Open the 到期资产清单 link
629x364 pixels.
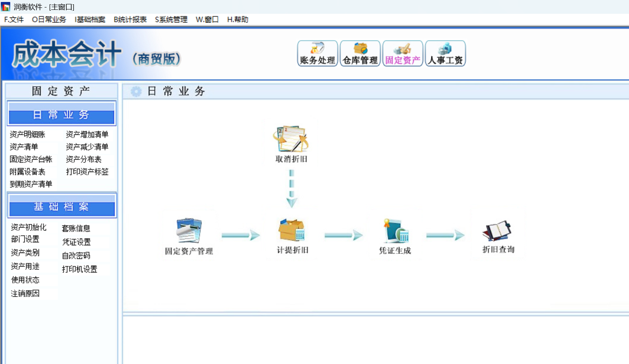31,184
